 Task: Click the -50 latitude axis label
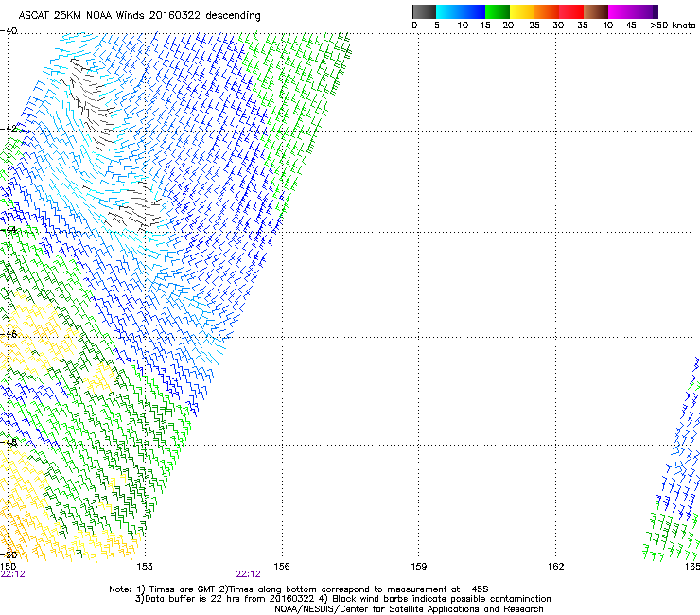[x=9, y=554]
